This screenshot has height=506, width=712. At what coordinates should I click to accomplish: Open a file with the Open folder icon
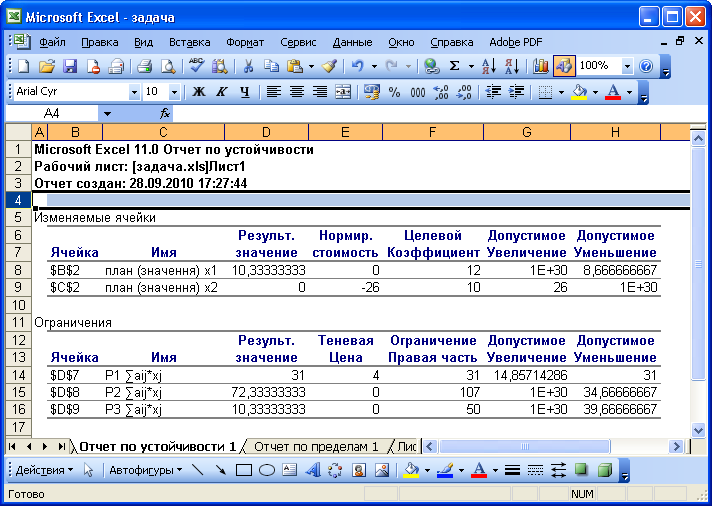point(47,66)
